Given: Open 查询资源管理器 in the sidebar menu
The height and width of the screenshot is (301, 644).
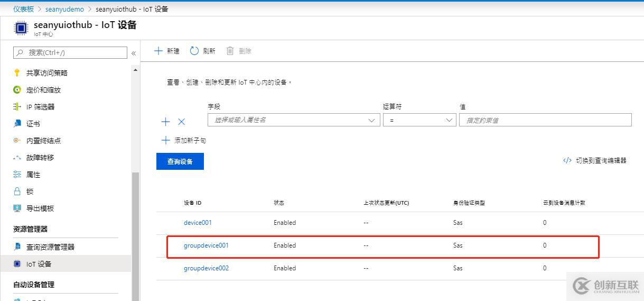Looking at the screenshot, I should [50, 247].
